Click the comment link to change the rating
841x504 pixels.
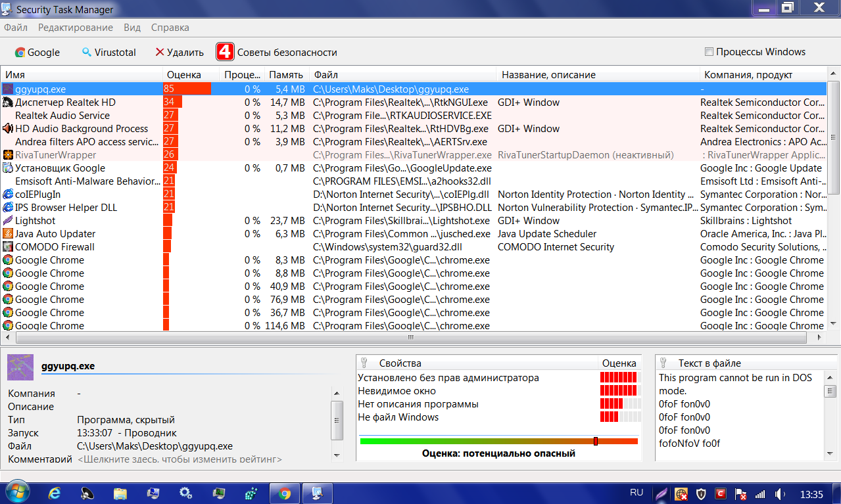tap(180, 459)
